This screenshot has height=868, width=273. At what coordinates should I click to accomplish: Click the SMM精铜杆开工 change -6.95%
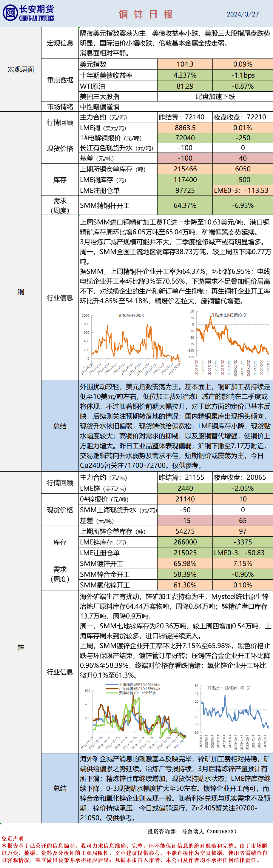[x=243, y=206]
